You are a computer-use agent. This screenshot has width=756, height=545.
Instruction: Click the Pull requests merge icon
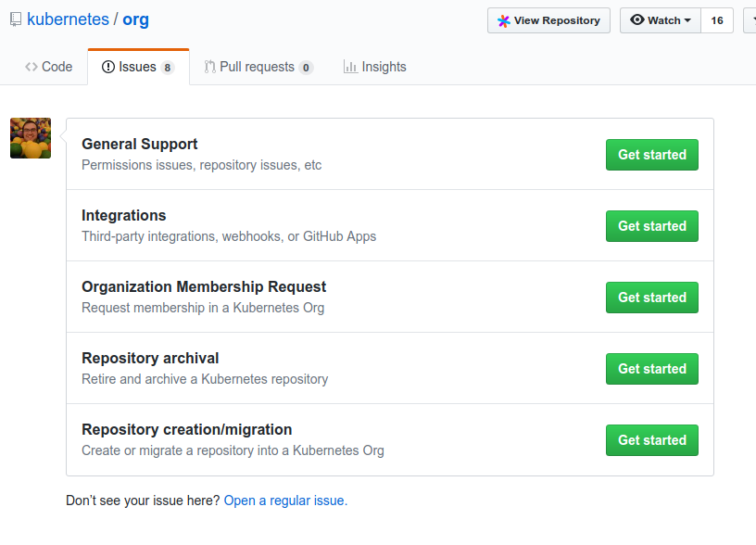click(210, 67)
